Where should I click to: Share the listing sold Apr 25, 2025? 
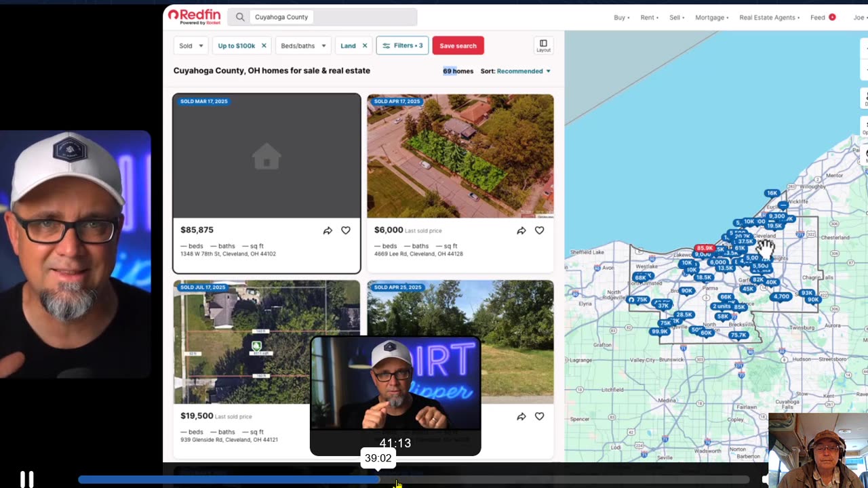pos(521,417)
